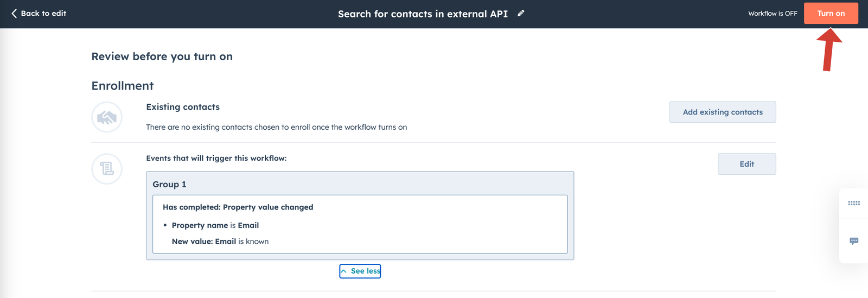Click Edit button for enrollment triggers

coord(746,164)
